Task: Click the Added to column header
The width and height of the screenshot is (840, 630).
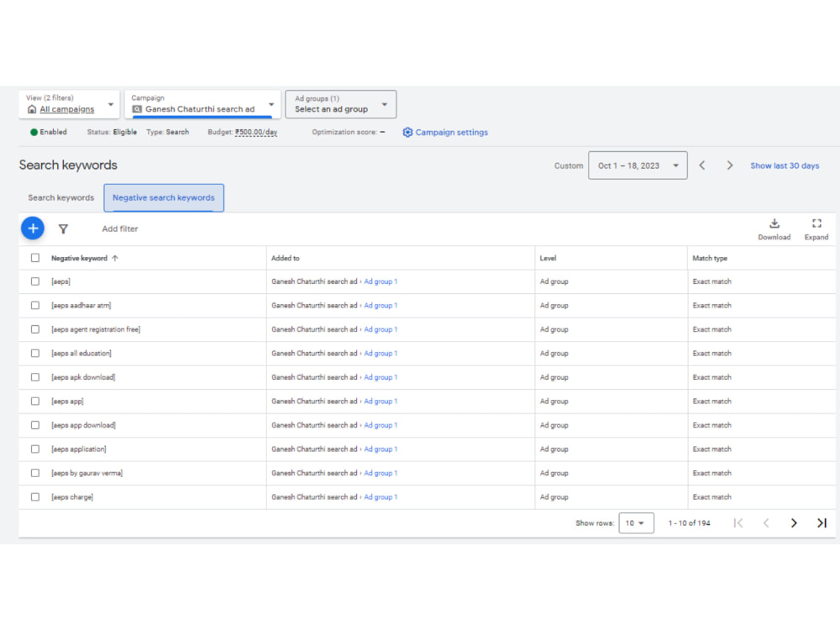Action: click(286, 258)
